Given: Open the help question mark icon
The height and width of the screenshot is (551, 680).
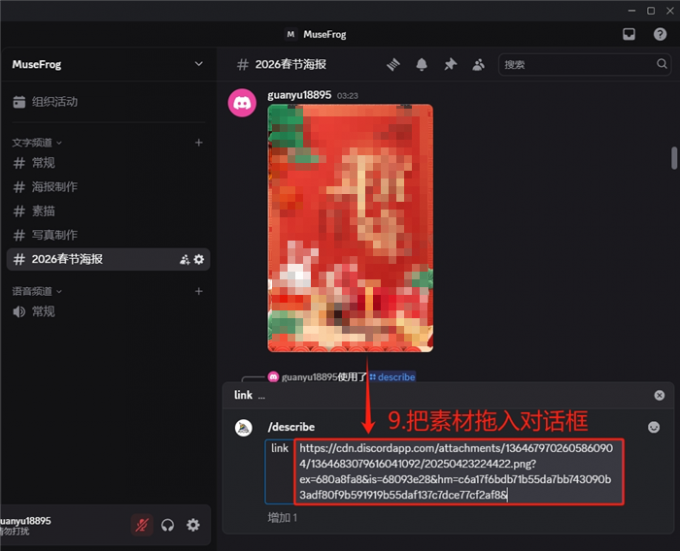Looking at the screenshot, I should click(660, 34).
